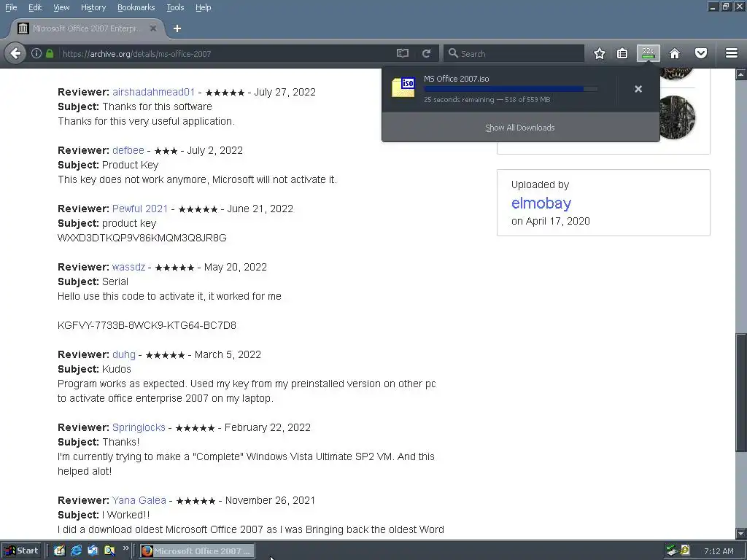Toggle reader view icon in address bar
Viewport: 747px width, 560px height.
click(403, 53)
